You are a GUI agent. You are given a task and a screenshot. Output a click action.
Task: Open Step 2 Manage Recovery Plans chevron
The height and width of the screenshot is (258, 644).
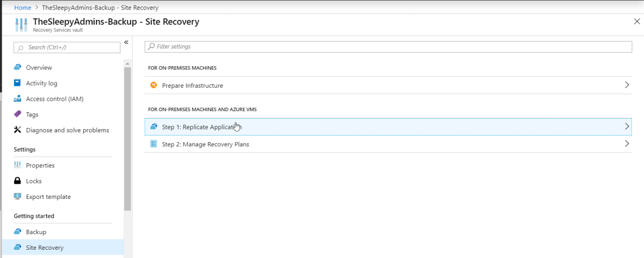tap(626, 144)
